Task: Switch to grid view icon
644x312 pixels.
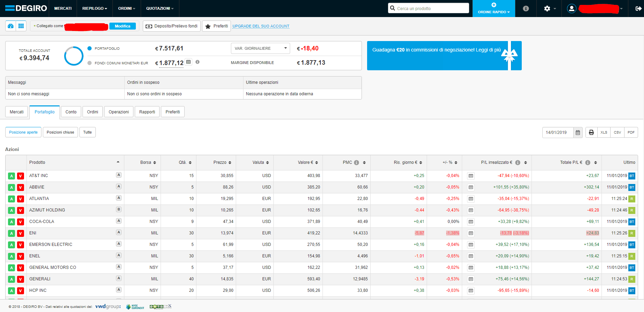Action: click(x=21, y=26)
